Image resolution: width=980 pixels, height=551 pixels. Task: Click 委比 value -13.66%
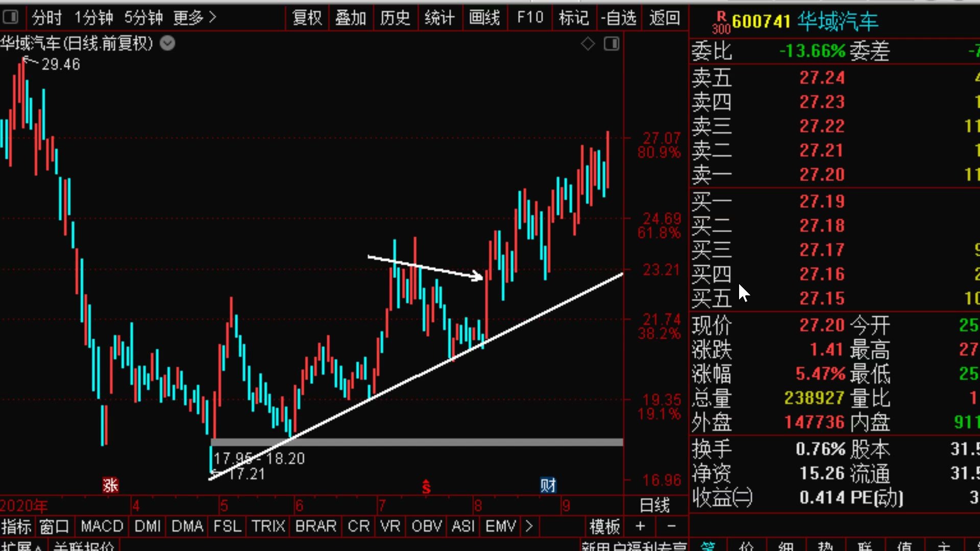coord(813,51)
